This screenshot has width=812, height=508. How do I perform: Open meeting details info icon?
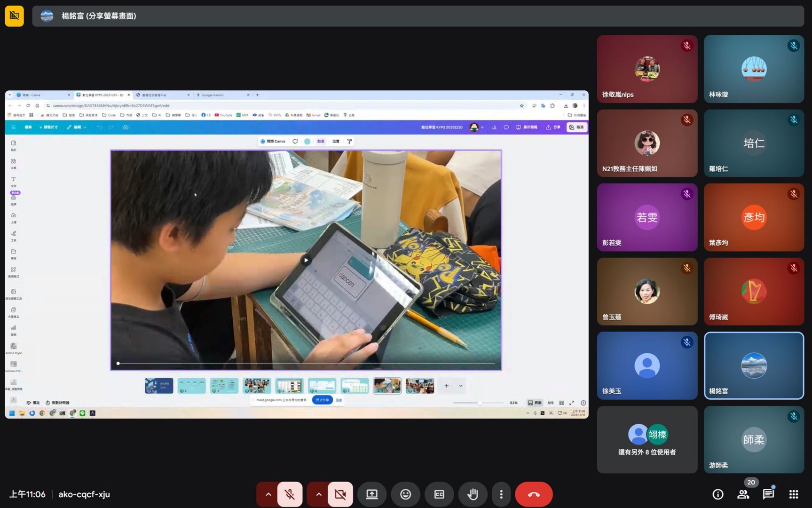point(717,494)
